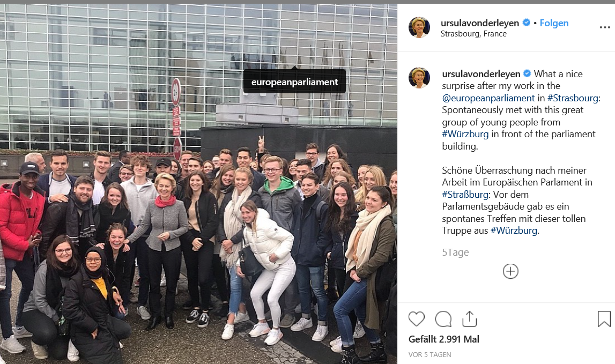This screenshot has height=364, width=615.
Task: Click the europeanparliament photo tag label
Action: click(x=294, y=82)
